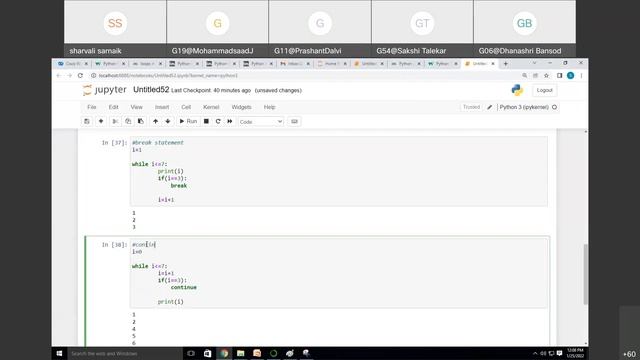Interrupt the kernel with stop icon
The height and width of the screenshot is (360, 640).
click(206, 121)
